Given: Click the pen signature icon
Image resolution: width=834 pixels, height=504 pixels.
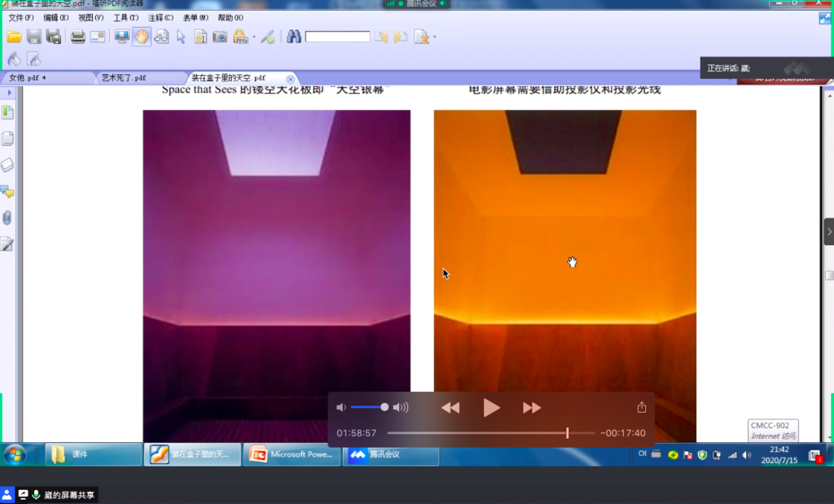Looking at the screenshot, I should click(267, 37).
